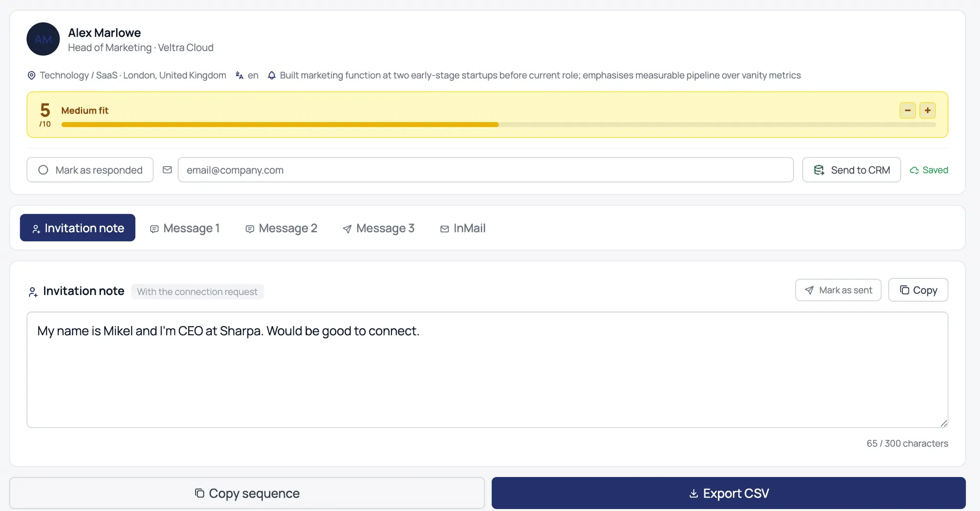Open the InMail tab
Viewport: 980px width, 511px height.
[463, 228]
